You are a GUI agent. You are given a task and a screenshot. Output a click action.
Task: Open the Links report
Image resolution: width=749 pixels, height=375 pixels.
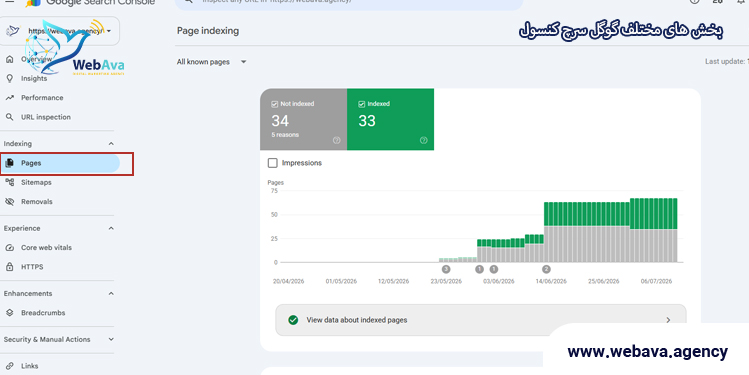(30, 366)
